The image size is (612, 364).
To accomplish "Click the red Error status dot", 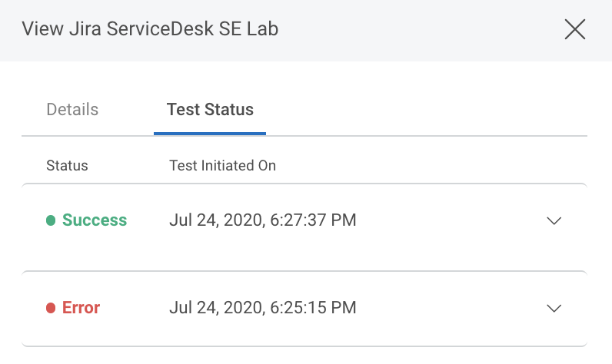I will [51, 309].
